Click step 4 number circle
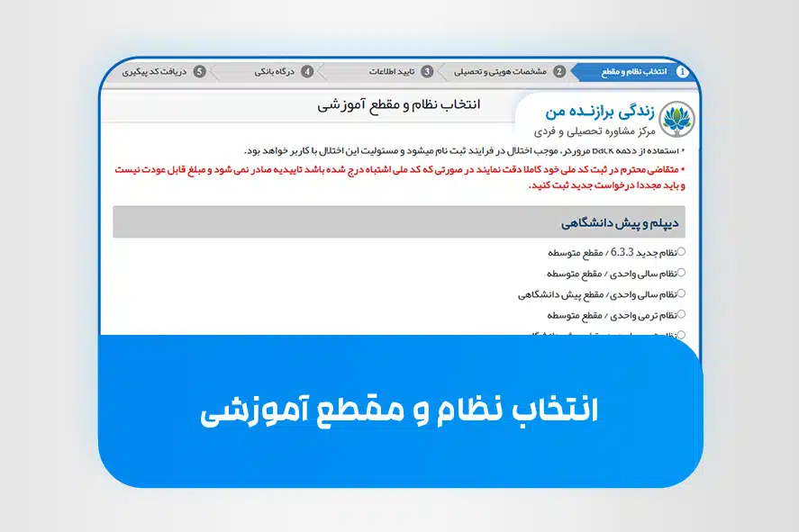Image resolution: width=799 pixels, height=532 pixels. tap(307, 72)
